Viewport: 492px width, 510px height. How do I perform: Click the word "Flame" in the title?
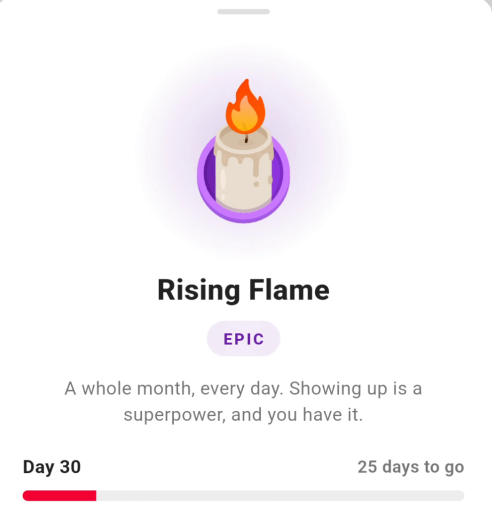click(289, 290)
